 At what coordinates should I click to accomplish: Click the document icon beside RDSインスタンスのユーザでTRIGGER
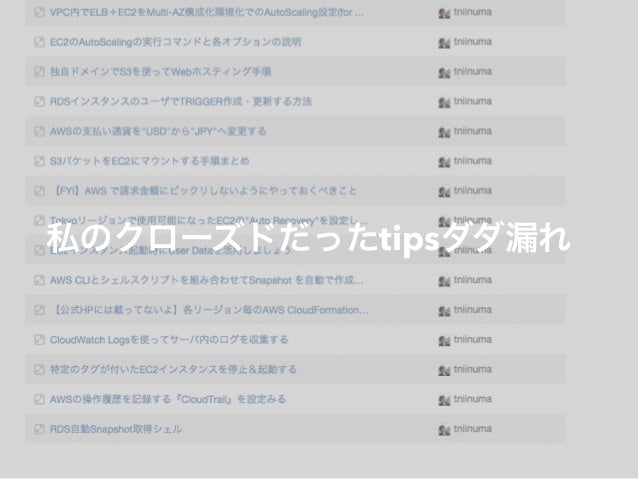tap(39, 101)
